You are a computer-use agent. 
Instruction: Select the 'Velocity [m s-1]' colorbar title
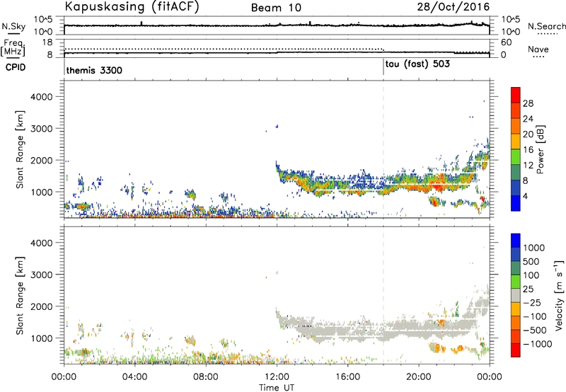coord(559,295)
